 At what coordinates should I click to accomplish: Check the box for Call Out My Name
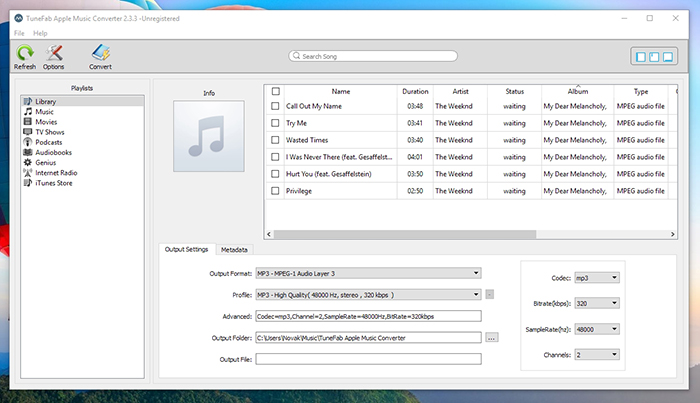click(x=275, y=105)
